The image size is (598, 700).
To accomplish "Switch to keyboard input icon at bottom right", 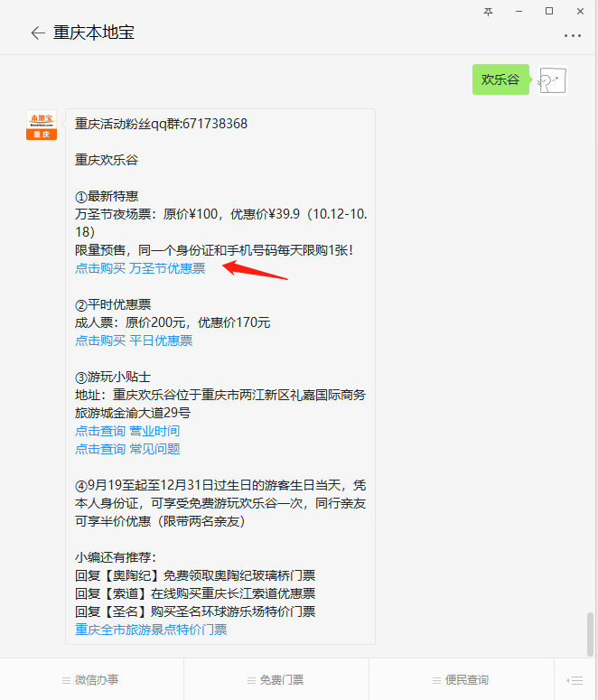I will tap(575, 680).
